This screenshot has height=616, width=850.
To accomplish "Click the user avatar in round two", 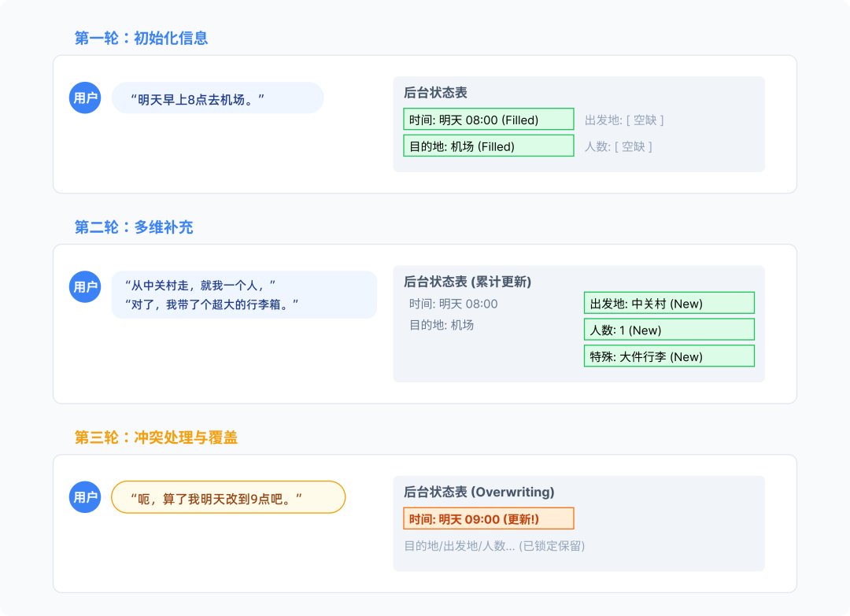I will point(85,287).
